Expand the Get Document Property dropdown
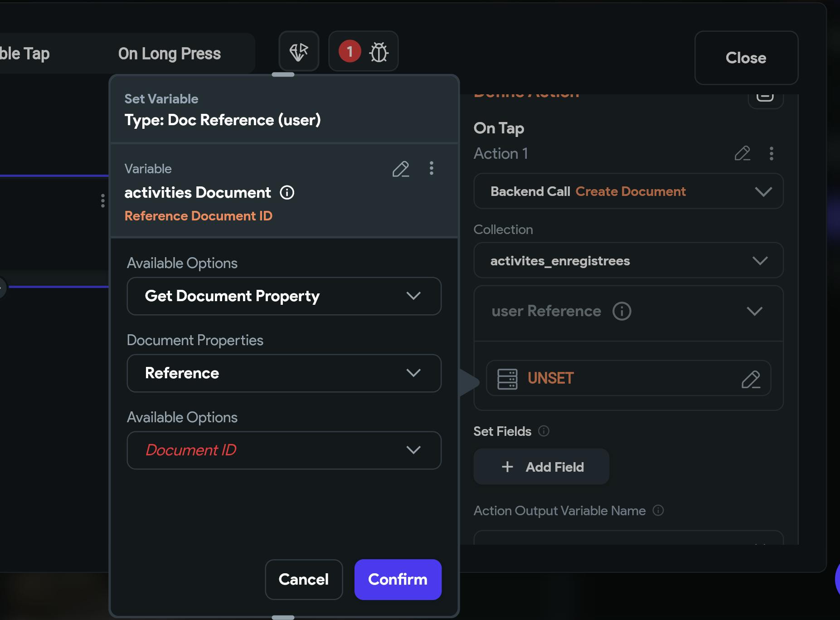The image size is (840, 620). (x=284, y=296)
